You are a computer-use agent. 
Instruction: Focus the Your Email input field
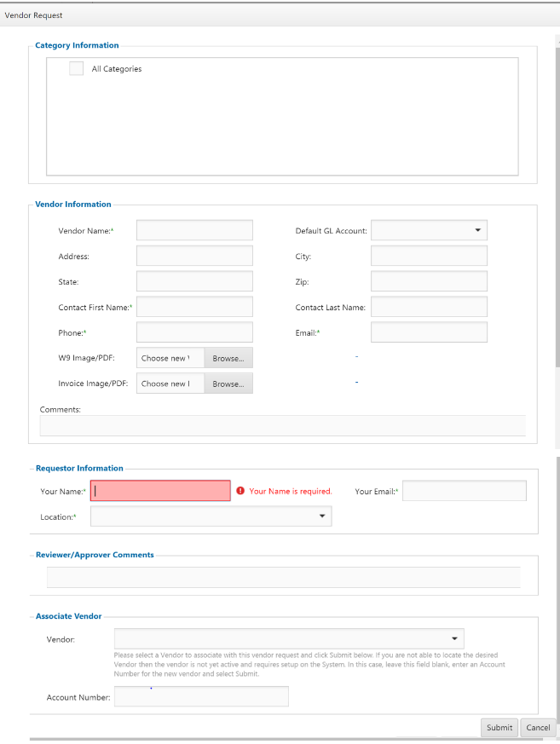coord(464,491)
